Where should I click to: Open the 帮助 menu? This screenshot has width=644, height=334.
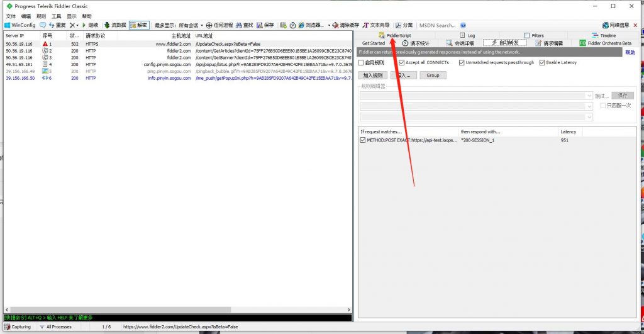point(87,16)
